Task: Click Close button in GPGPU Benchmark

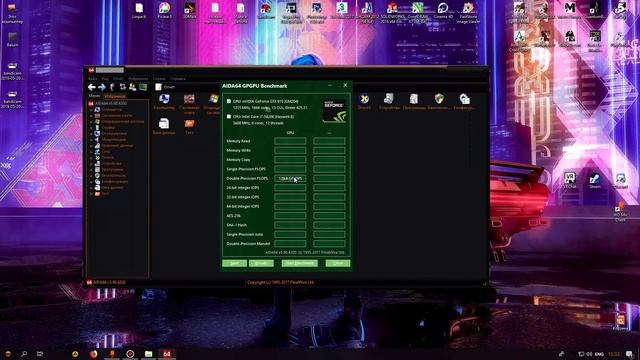Action: click(x=338, y=263)
